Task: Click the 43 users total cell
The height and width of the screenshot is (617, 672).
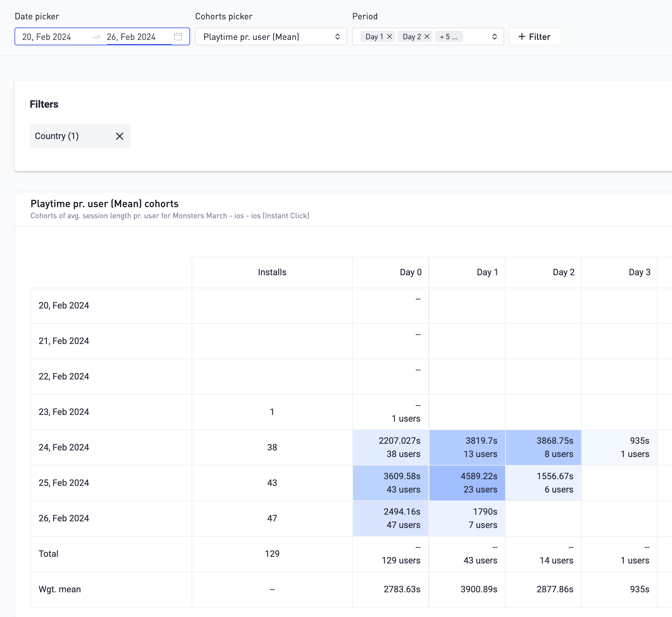Action: 467,554
